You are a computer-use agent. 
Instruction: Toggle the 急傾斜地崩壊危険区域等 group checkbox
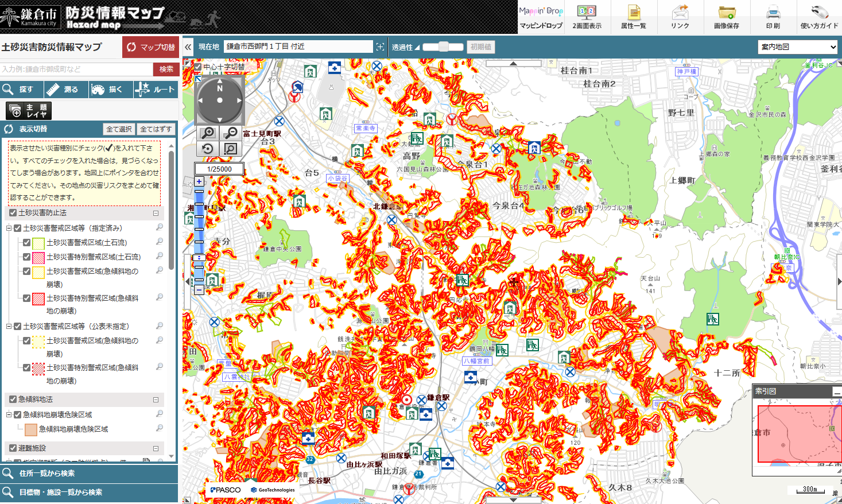click(18, 414)
